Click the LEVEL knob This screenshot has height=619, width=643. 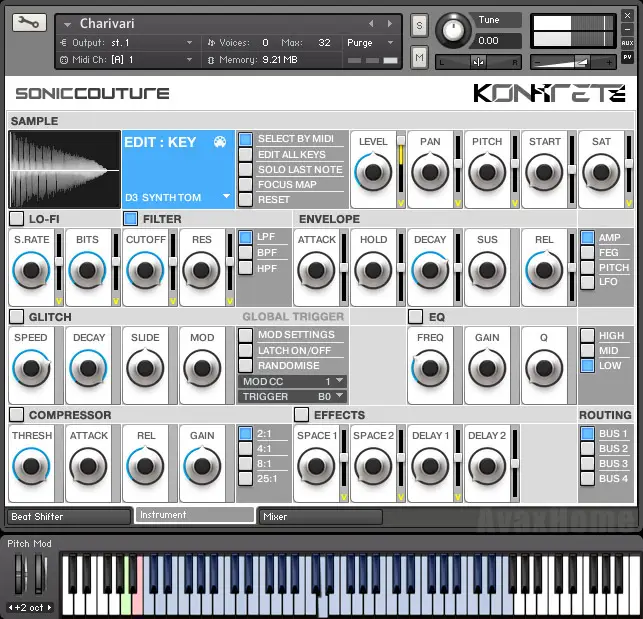(373, 172)
